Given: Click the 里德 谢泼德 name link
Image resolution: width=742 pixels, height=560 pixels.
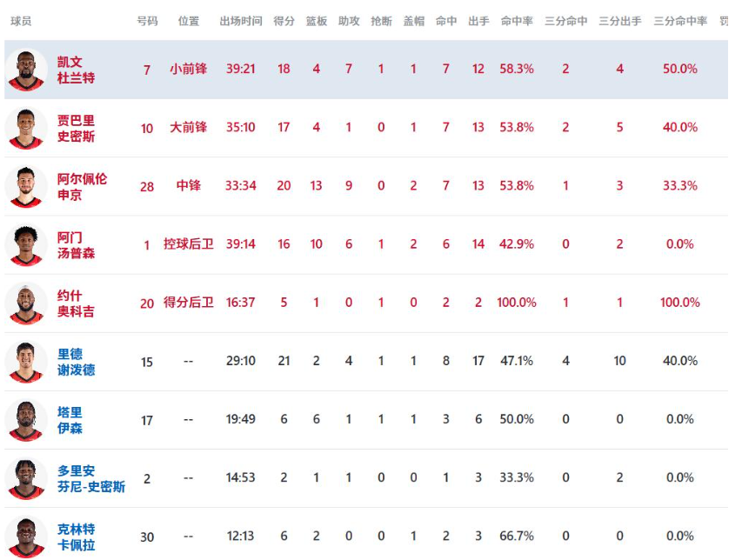Looking at the screenshot, I should point(76,362).
